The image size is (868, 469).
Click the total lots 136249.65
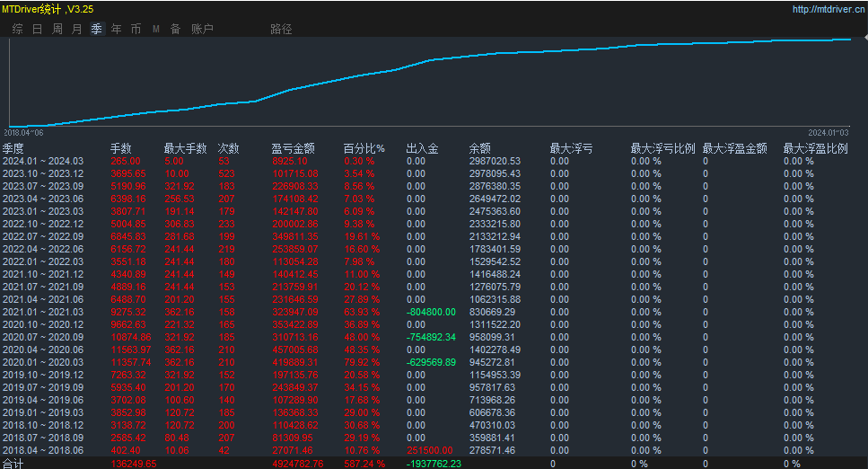click(x=134, y=464)
